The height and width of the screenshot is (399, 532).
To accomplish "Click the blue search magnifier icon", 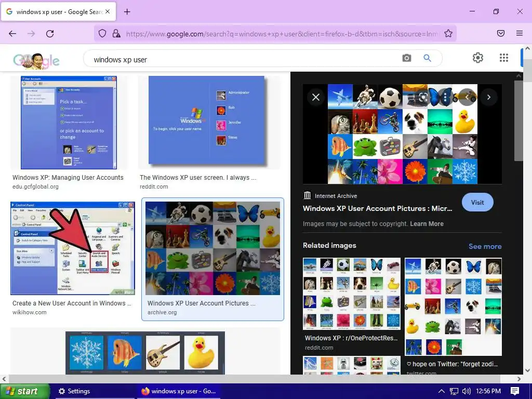I will click(427, 58).
